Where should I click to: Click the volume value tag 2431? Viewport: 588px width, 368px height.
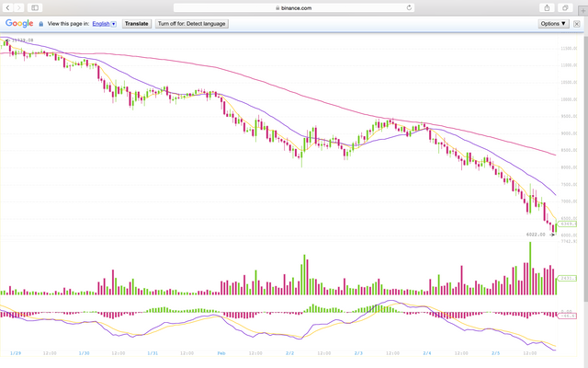[568, 278]
